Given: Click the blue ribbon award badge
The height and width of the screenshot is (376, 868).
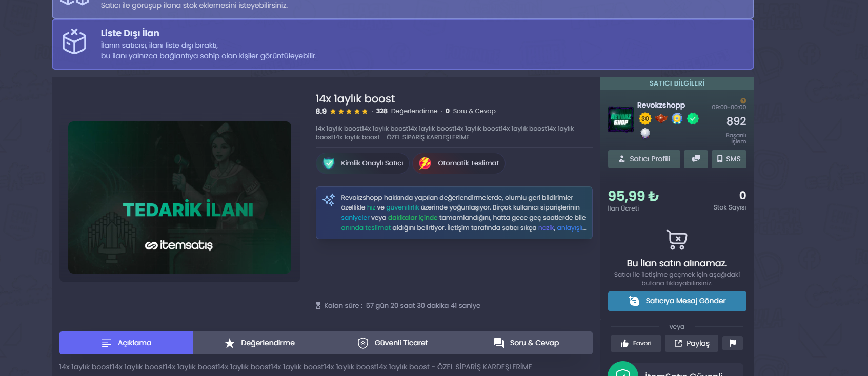Looking at the screenshot, I should (677, 119).
